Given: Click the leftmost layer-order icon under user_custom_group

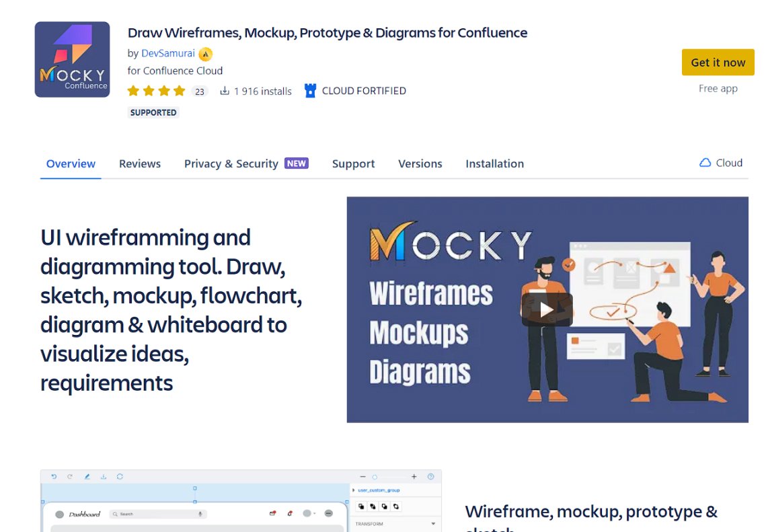Looking at the screenshot, I should click(x=361, y=506).
